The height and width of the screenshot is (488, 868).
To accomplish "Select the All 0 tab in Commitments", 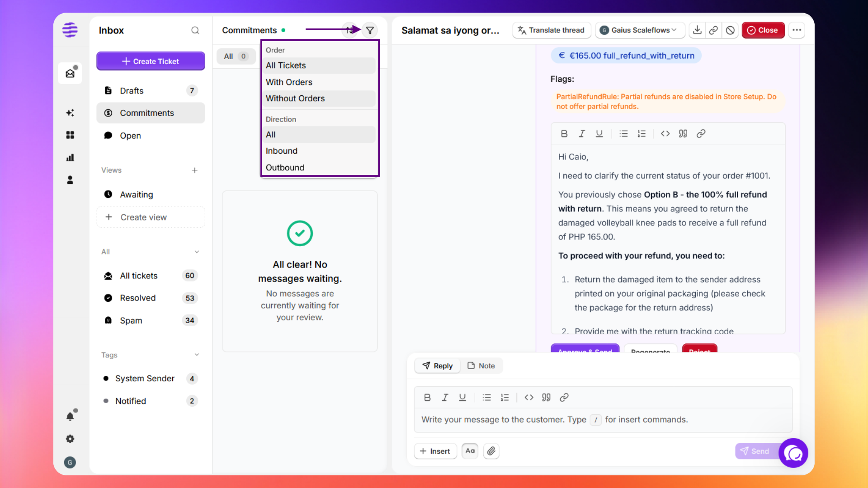I will (236, 56).
